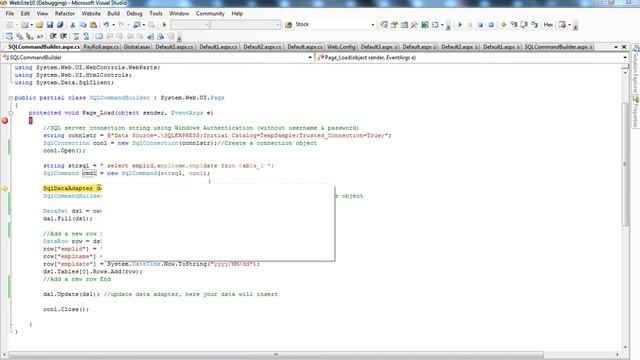
Task: Click the Restart debugging icon
Action: tap(491, 25)
